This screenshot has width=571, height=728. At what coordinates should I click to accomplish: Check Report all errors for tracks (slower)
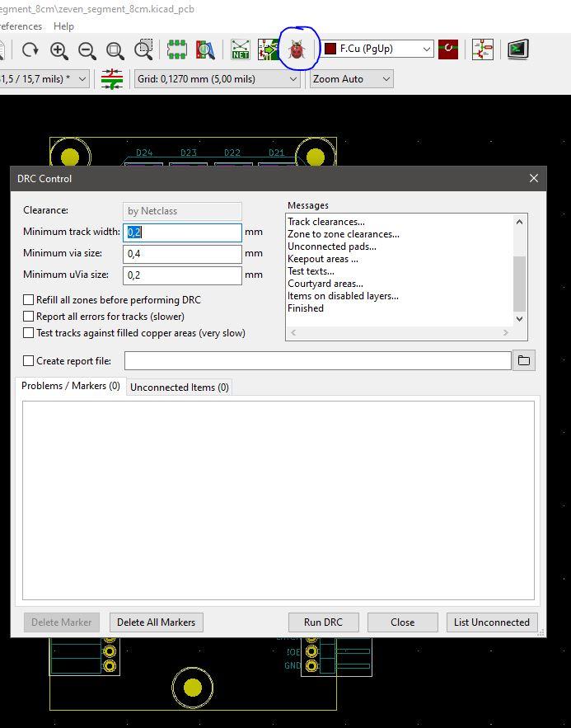[28, 316]
